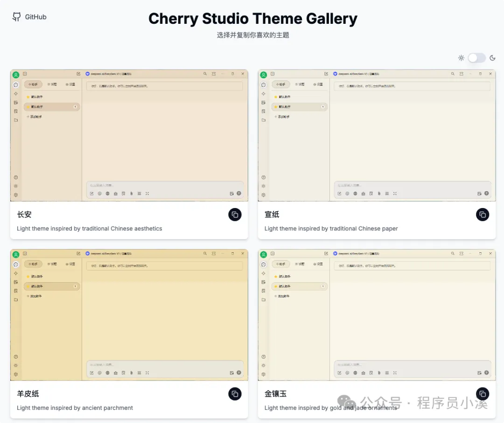The image size is (504, 423).
Task: Open the 长安 theme preview image
Action: pos(129,135)
